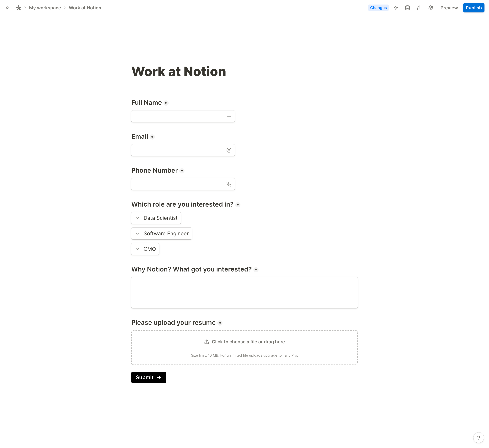Click the Tally asterisk logo icon
489x448 pixels.
point(19,8)
